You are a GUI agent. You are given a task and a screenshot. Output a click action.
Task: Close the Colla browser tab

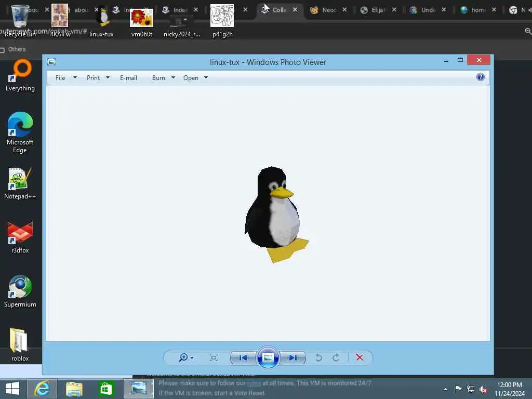tap(295, 9)
